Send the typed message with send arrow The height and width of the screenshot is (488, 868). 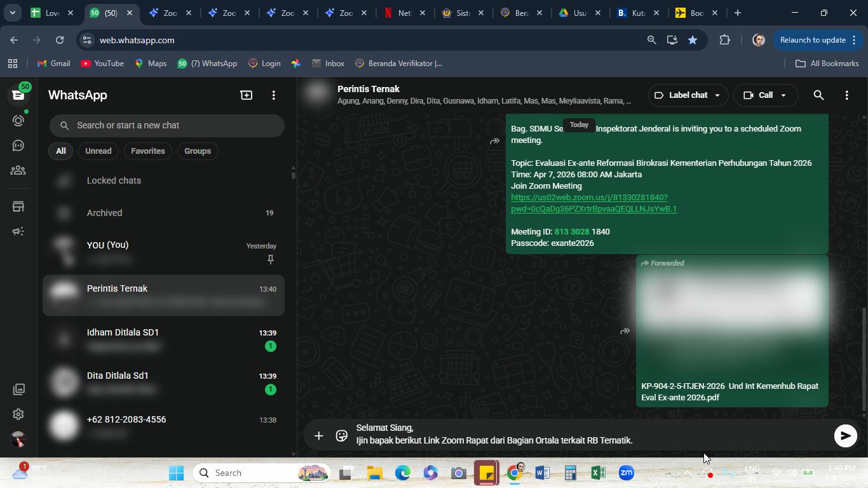point(845,435)
